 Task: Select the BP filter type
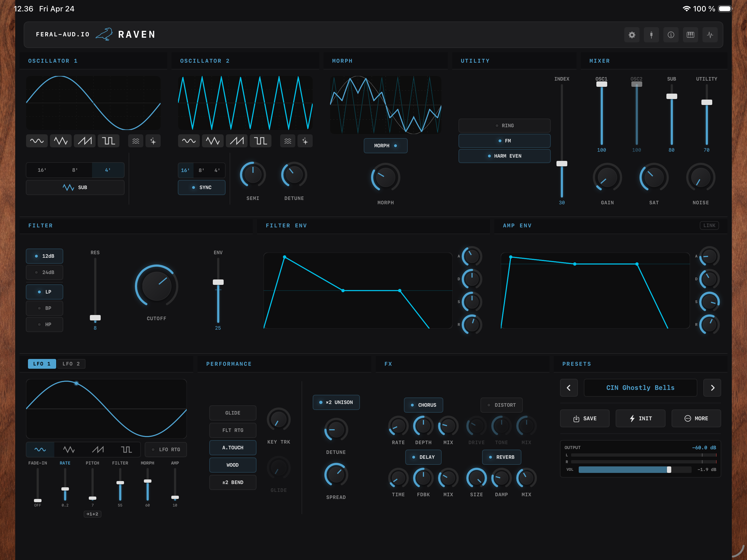coord(45,308)
